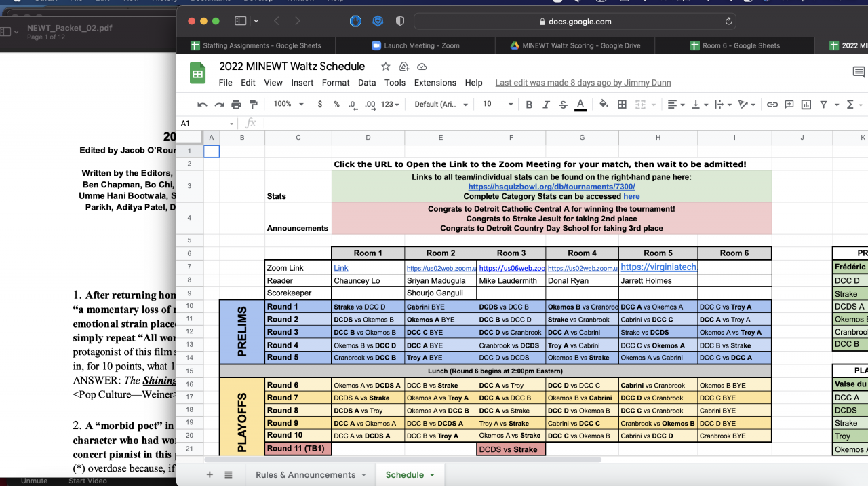Click the insert link icon

(x=772, y=105)
